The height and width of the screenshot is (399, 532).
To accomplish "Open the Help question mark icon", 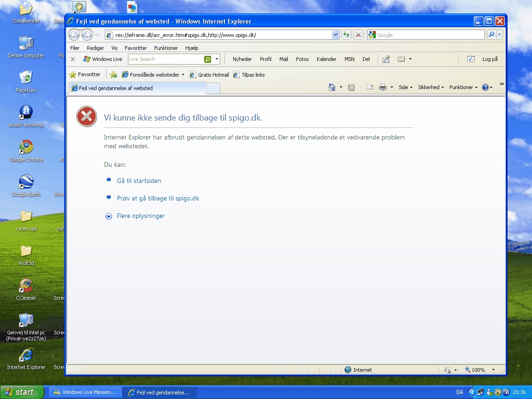I will (x=485, y=87).
